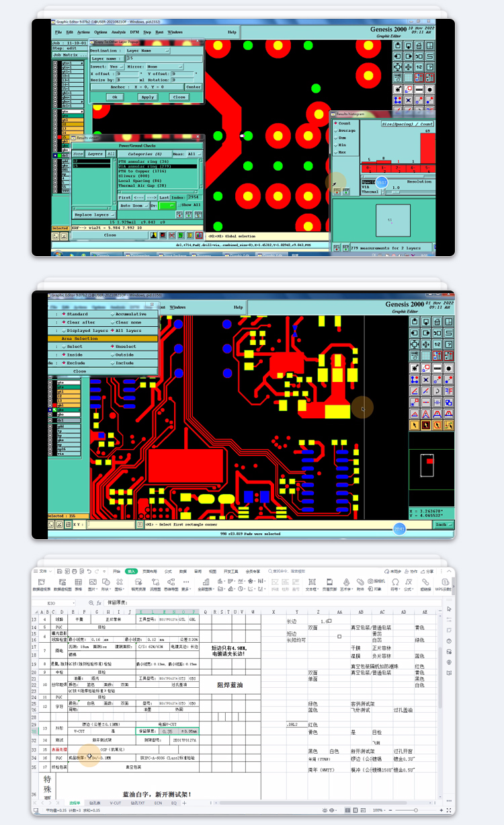Click 文本框 icon in WPS ribbon
504x825 pixels.
[x=312, y=585]
